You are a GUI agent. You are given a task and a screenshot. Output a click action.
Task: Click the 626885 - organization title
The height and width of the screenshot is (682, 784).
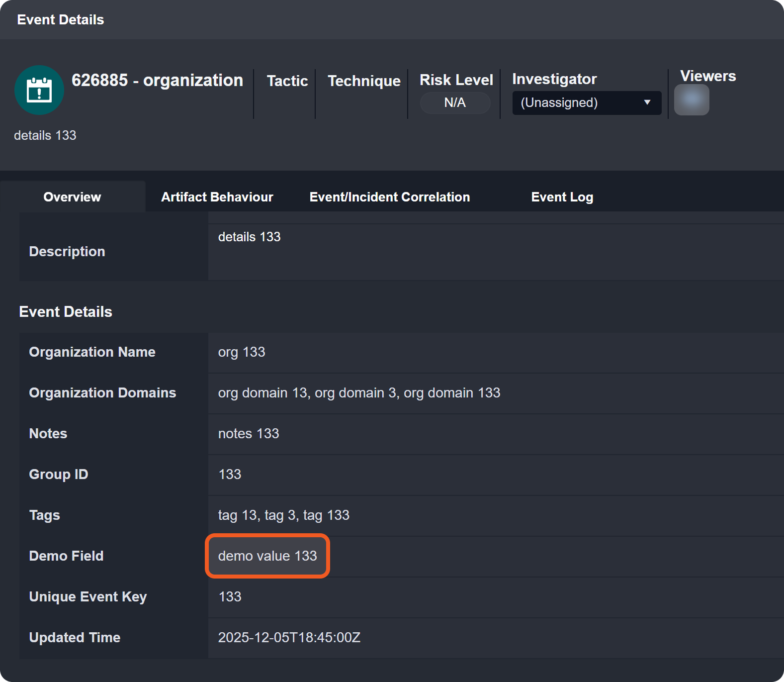click(157, 80)
